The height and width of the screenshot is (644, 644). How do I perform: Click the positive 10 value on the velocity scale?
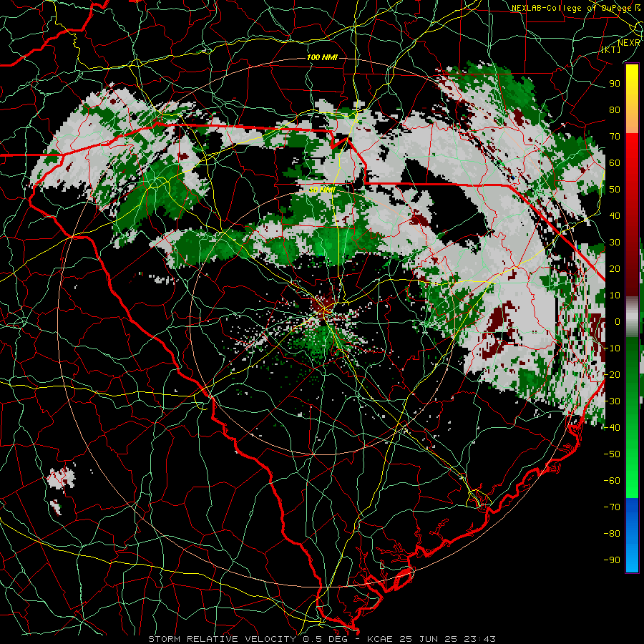[x=615, y=296]
